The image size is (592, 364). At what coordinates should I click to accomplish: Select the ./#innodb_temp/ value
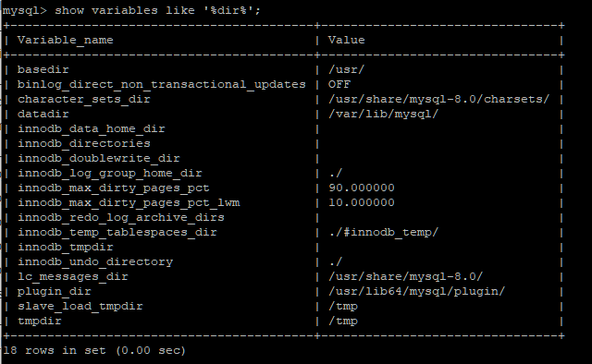(383, 232)
